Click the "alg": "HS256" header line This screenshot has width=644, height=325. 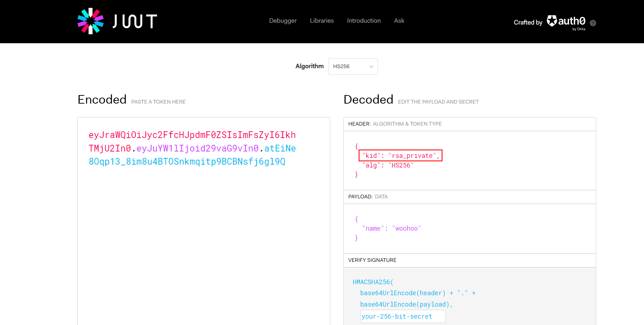pos(388,165)
